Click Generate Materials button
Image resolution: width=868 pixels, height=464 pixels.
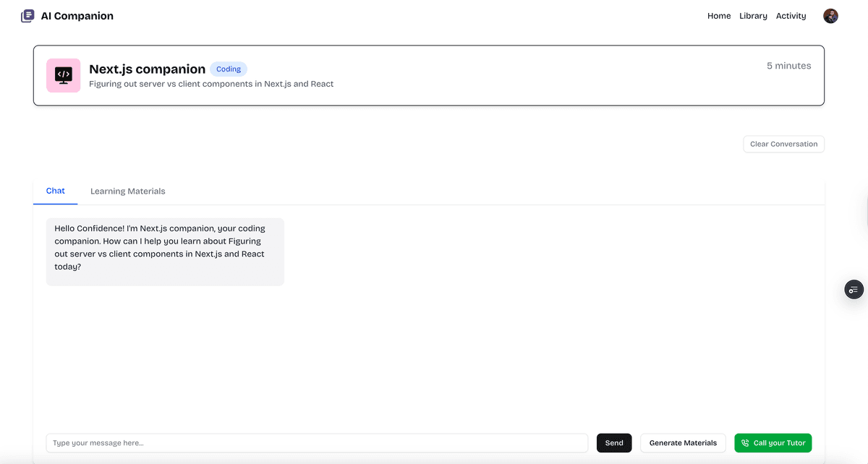[683, 443]
